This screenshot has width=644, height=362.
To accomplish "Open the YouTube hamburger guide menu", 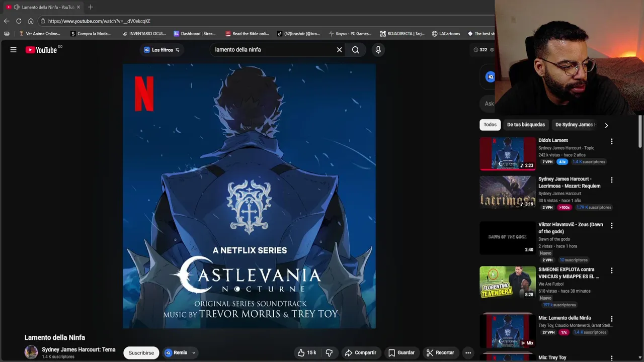I will 14,50.
